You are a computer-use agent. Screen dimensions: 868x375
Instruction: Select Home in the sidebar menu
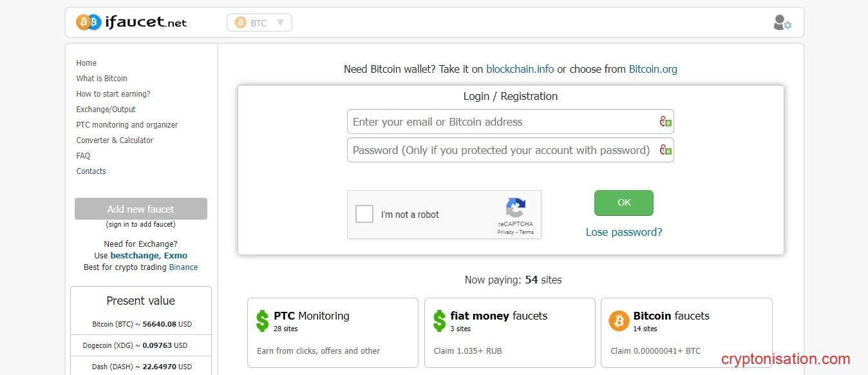86,63
